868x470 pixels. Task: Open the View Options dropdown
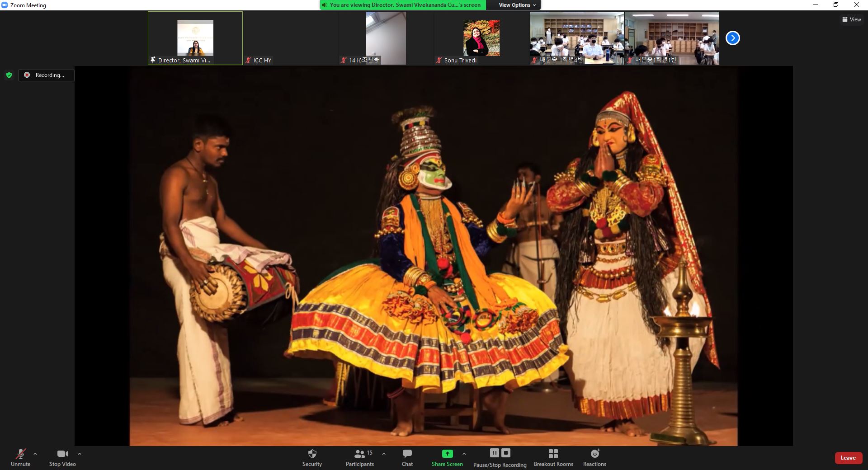[517, 5]
